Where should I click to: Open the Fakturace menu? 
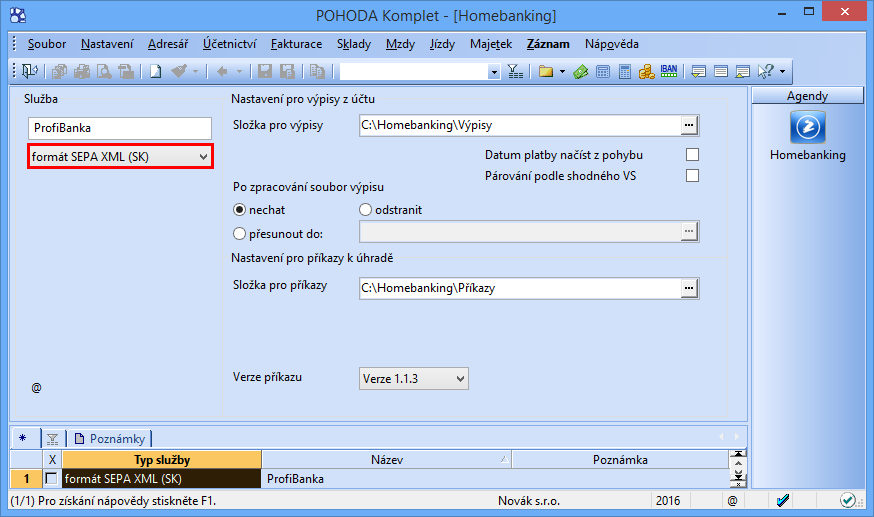[x=296, y=44]
